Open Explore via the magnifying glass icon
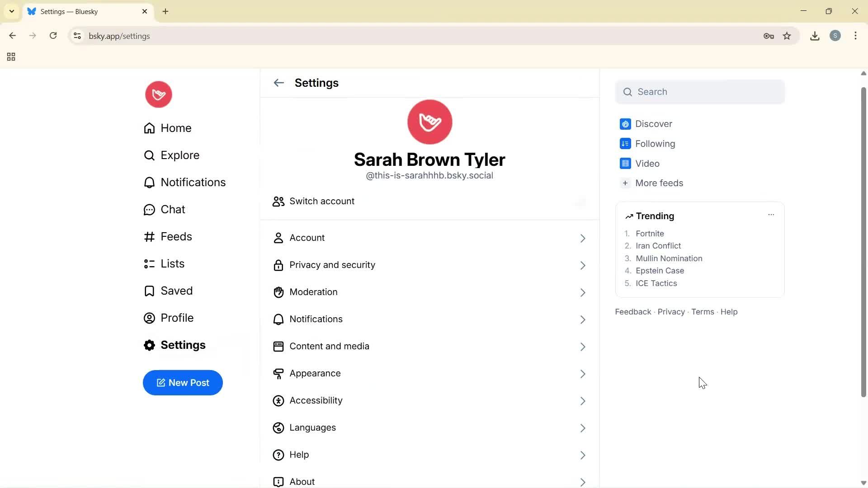This screenshot has width=868, height=488. click(x=149, y=155)
